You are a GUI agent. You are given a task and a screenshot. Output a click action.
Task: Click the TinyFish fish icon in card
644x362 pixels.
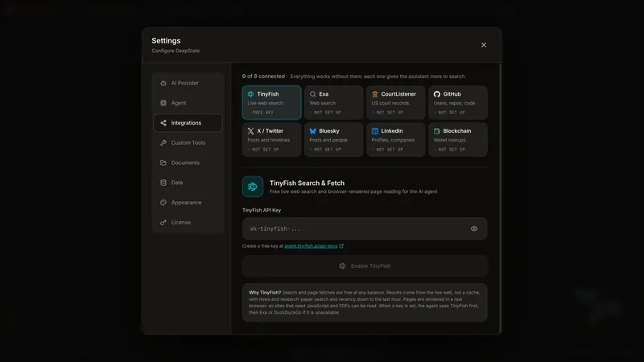click(250, 94)
